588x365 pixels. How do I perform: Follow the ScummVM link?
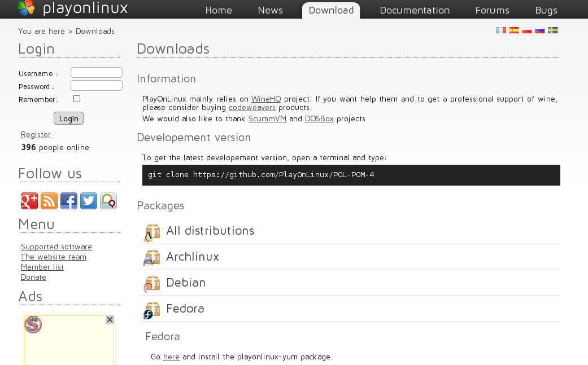coord(267,118)
